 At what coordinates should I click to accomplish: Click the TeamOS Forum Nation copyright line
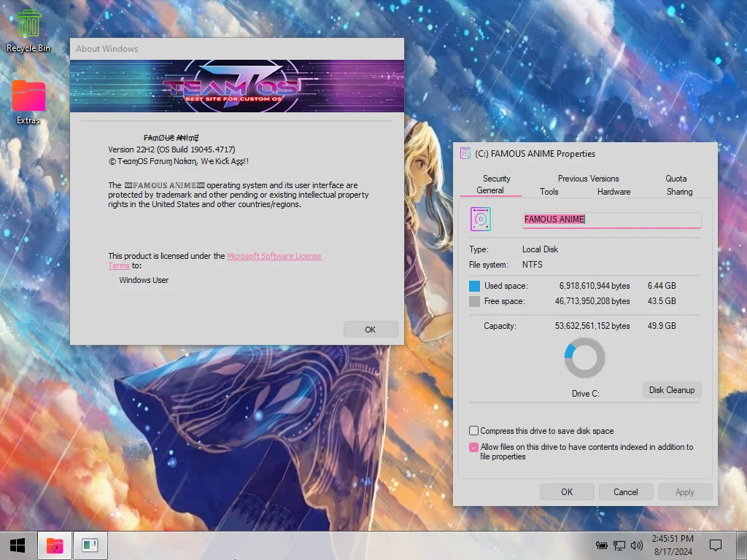click(179, 161)
